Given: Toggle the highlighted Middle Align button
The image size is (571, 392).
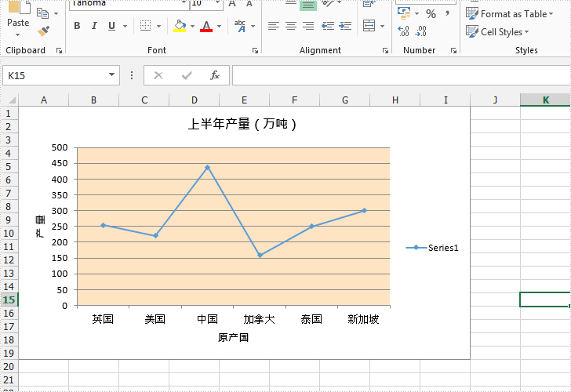Looking at the screenshot, I should pos(308,5).
